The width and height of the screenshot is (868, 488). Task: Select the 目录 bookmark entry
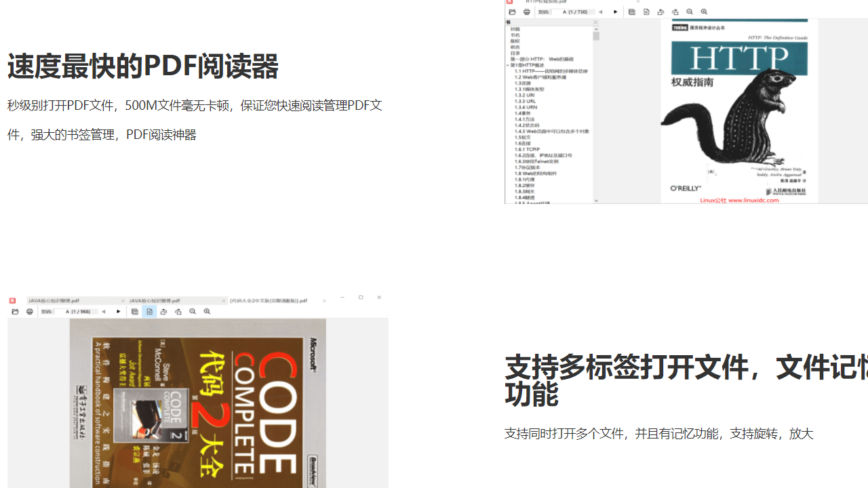tap(514, 52)
